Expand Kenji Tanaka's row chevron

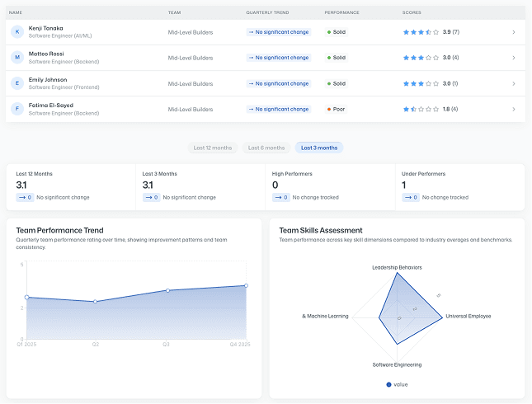513,32
